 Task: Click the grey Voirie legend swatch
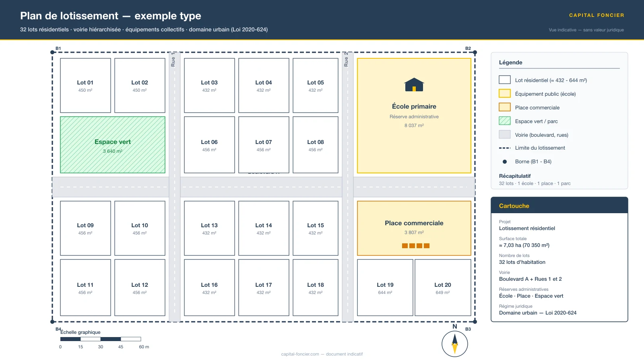tap(505, 134)
